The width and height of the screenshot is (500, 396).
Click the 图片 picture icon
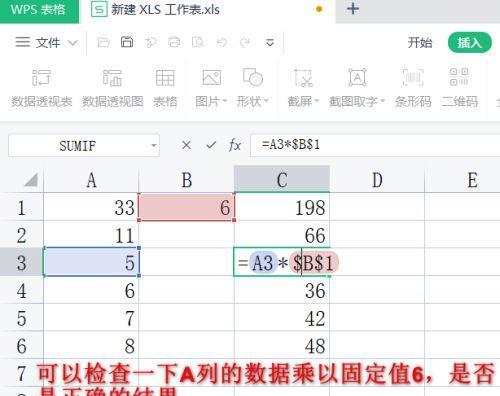pos(212,77)
